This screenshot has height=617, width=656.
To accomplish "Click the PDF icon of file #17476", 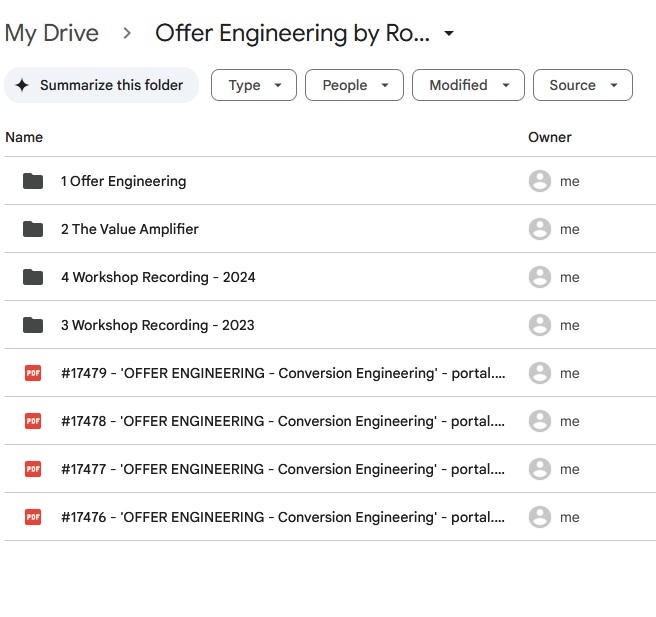I will coord(33,517).
